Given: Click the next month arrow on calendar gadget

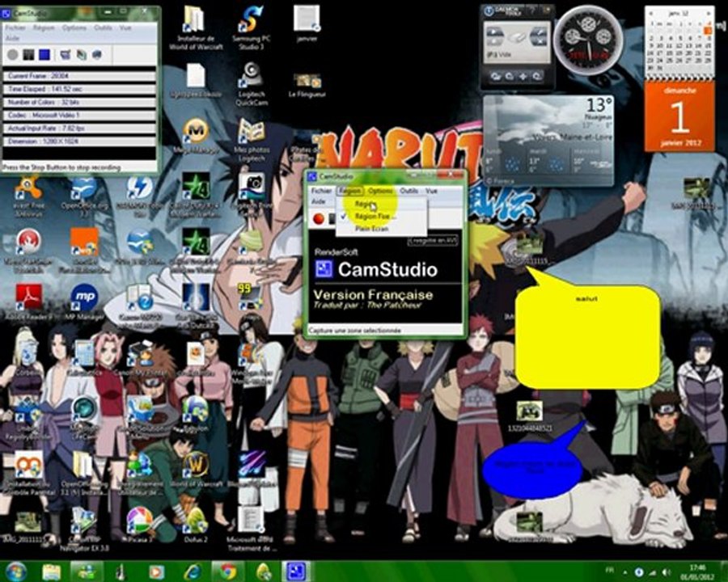Looking at the screenshot, I should click(x=709, y=14).
